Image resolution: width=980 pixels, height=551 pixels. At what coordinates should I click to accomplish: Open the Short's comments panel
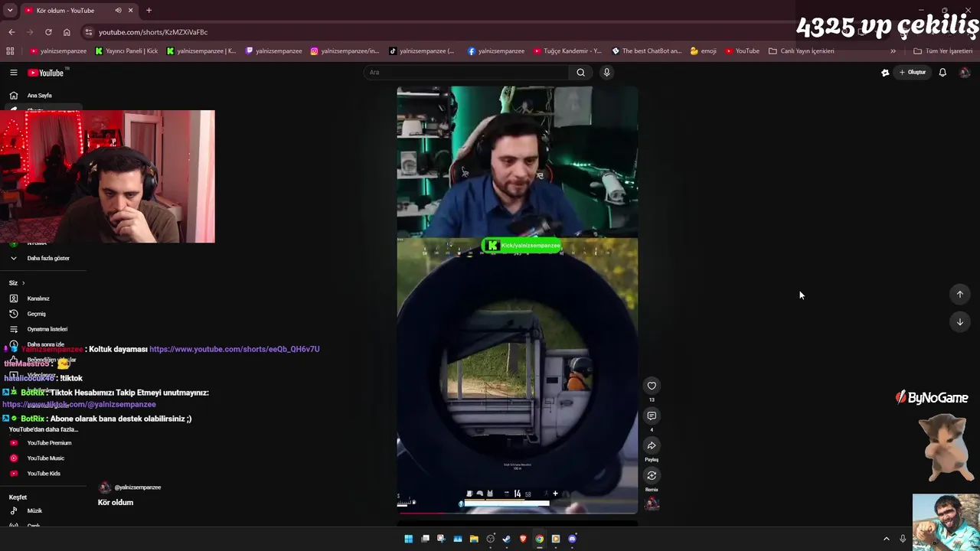652,416
